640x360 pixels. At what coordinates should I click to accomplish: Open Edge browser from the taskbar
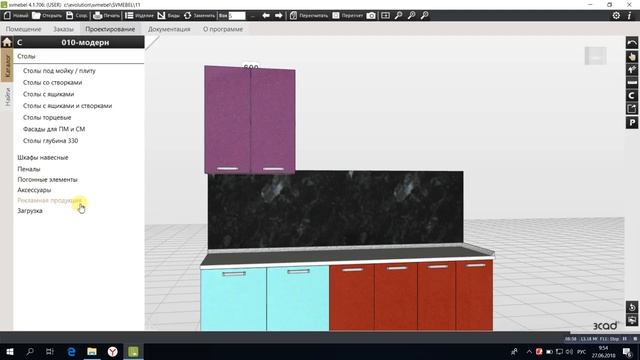(x=71, y=351)
